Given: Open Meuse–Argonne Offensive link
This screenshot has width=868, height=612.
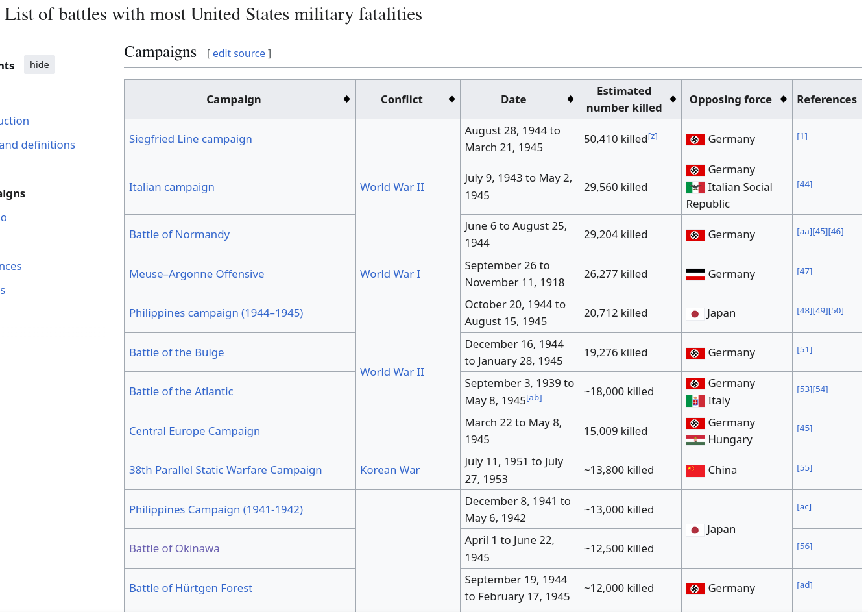Looking at the screenshot, I should (x=197, y=274).
